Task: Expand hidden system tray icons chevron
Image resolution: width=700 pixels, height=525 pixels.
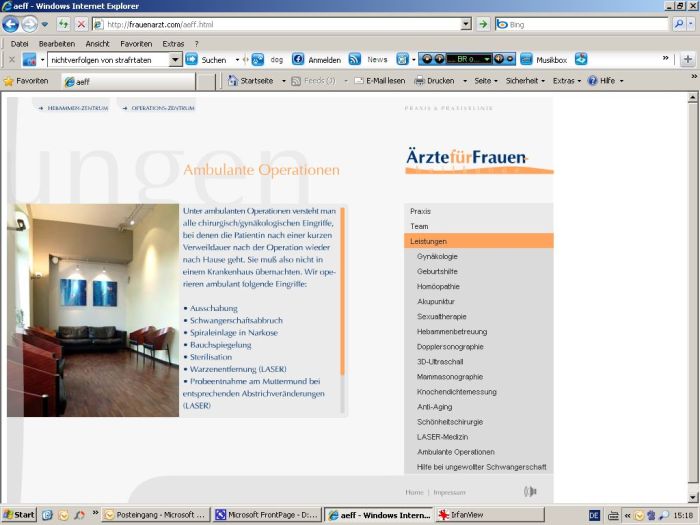Action: pos(627,515)
